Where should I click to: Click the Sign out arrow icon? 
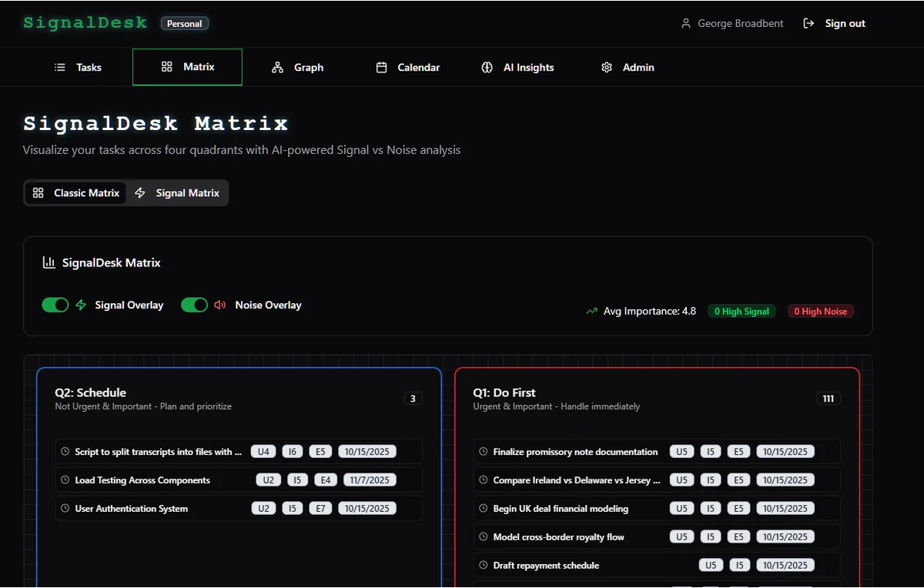(808, 24)
